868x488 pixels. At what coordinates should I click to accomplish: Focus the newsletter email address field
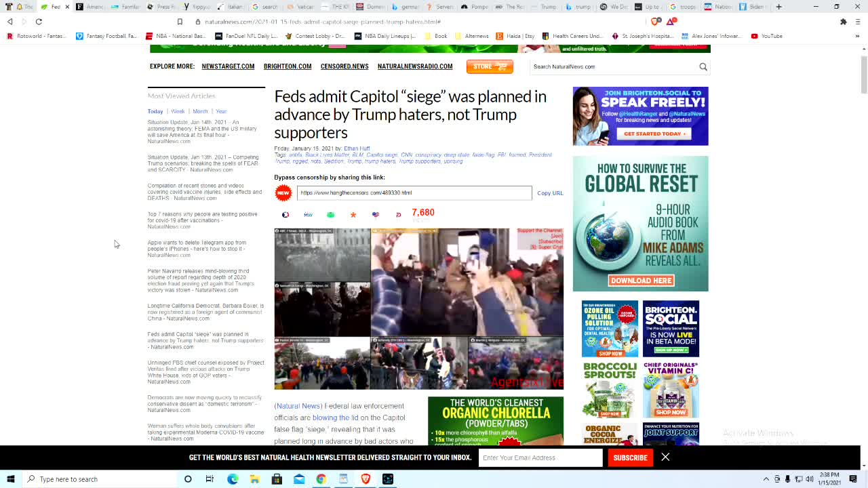click(540, 457)
